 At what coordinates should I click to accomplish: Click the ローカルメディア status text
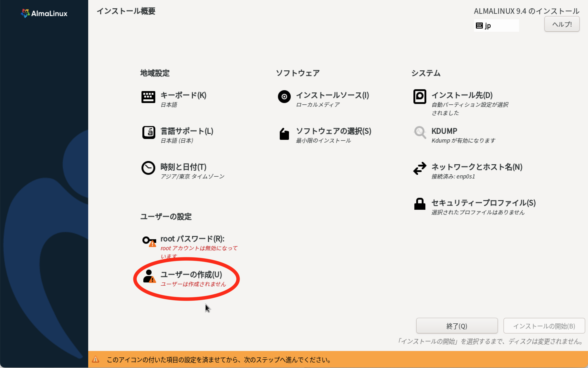coord(318,105)
